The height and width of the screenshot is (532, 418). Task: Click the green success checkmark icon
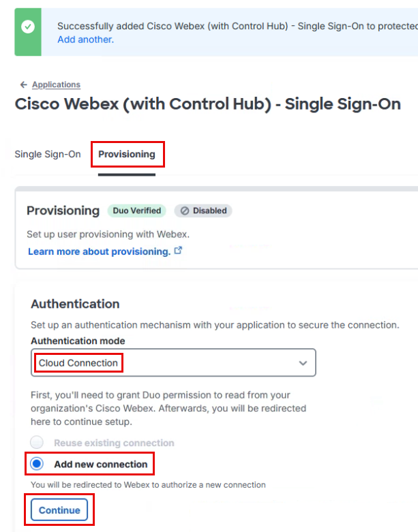28,27
